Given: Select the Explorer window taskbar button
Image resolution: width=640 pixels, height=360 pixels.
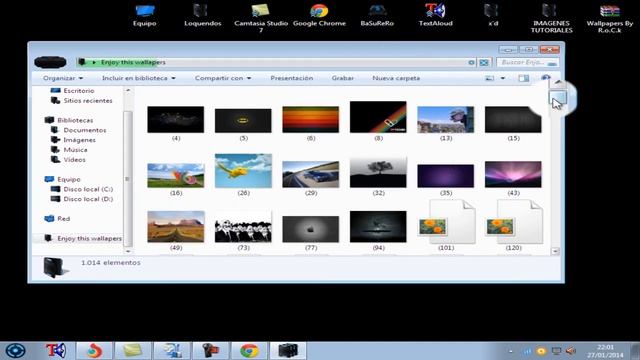Looking at the screenshot, I should pyautogui.click(x=288, y=351).
